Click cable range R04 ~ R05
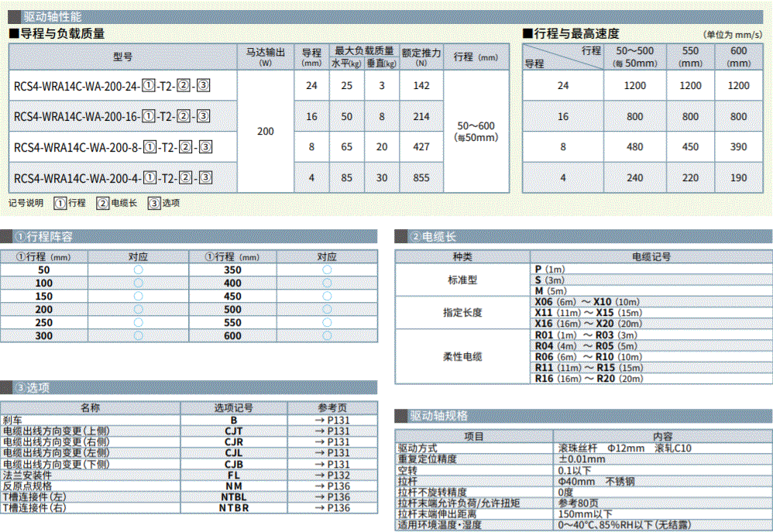The height and width of the screenshot is (532, 773). pos(586,345)
